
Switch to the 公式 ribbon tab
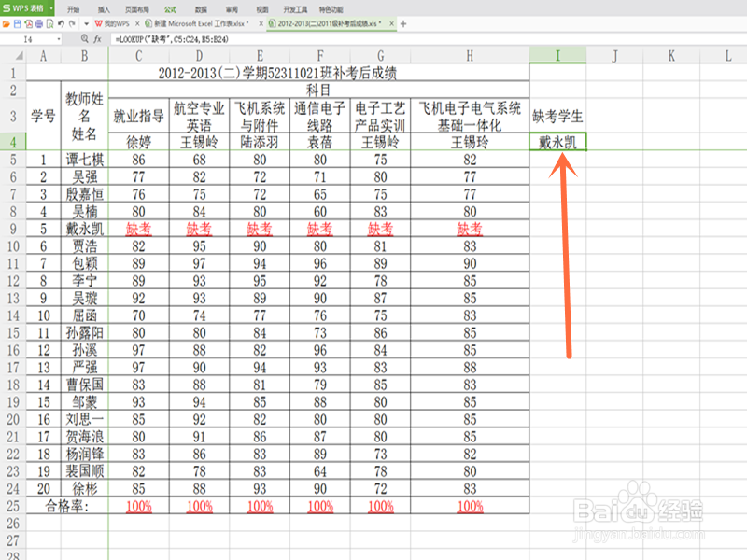(170, 7)
